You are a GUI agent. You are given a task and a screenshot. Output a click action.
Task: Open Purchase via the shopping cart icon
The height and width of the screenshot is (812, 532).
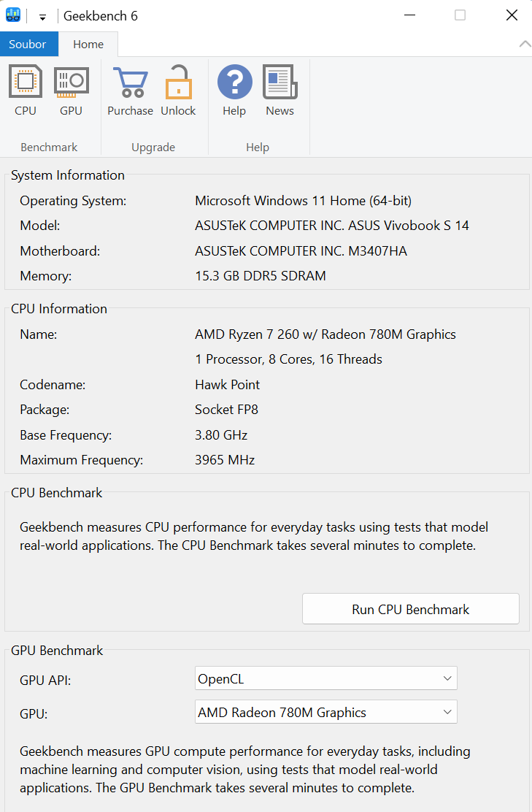(x=130, y=83)
